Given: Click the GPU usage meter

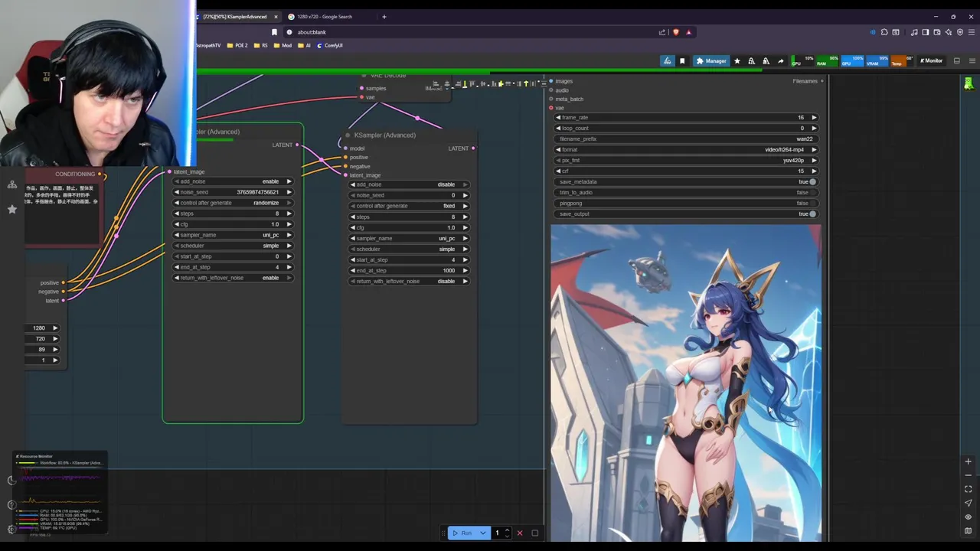Looking at the screenshot, I should tap(854, 60).
